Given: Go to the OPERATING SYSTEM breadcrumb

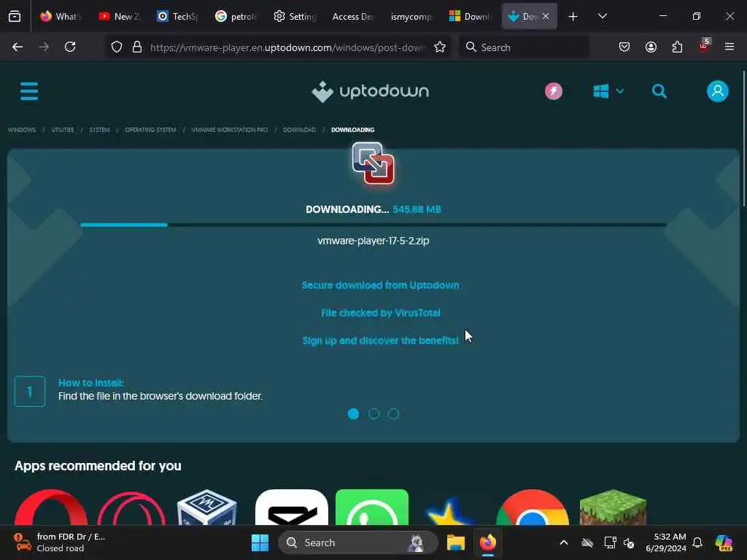Looking at the screenshot, I should click(x=150, y=130).
